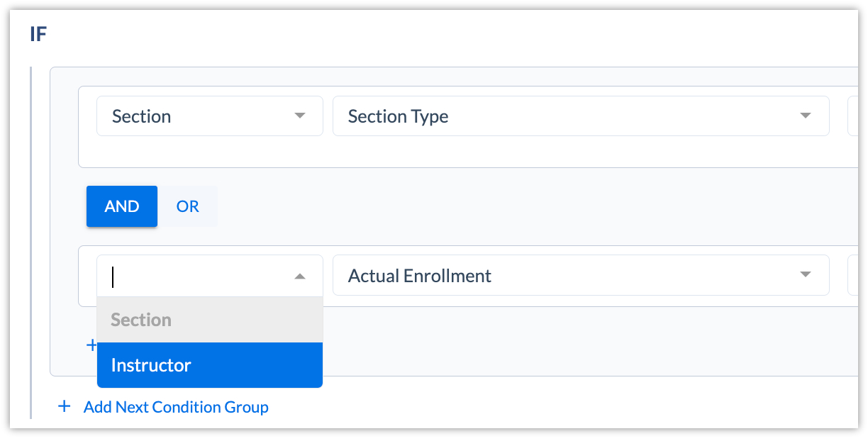Focus the search input of the open dropdown

coord(191,276)
